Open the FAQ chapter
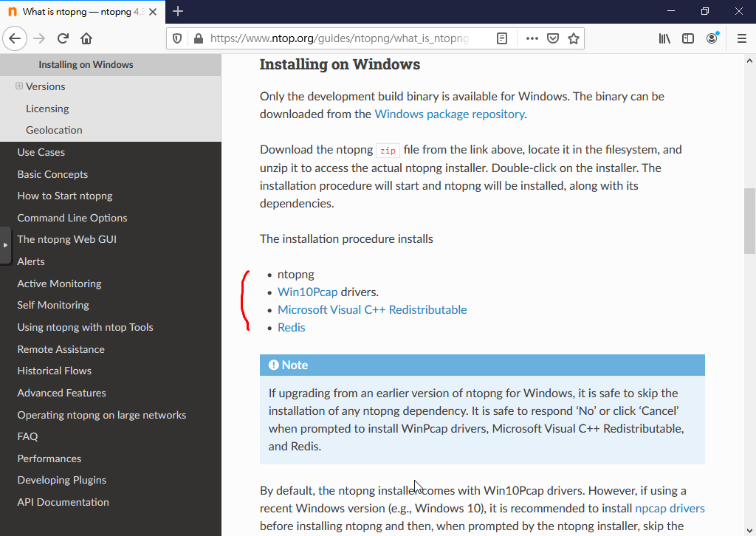The width and height of the screenshot is (756, 536). tap(27, 437)
